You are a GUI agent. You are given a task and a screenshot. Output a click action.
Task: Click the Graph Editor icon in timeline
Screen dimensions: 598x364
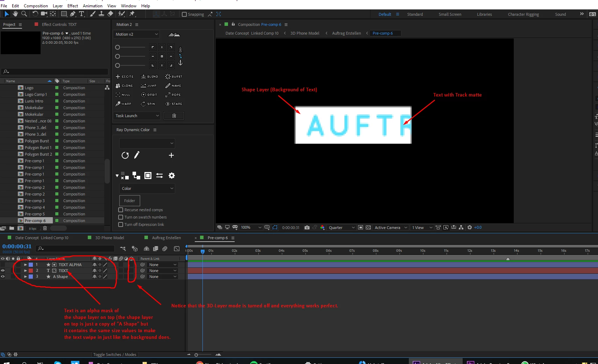click(177, 249)
